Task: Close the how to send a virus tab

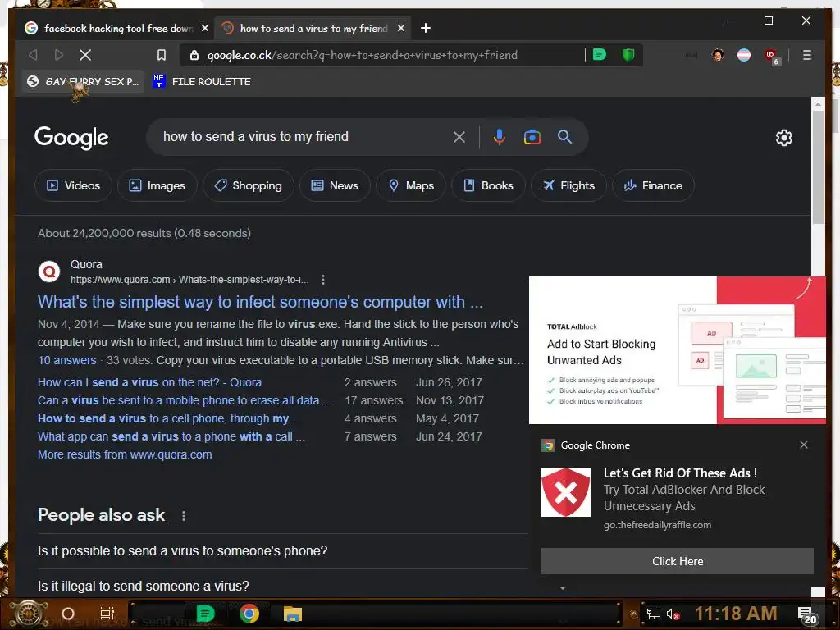Action: pyautogui.click(x=400, y=28)
